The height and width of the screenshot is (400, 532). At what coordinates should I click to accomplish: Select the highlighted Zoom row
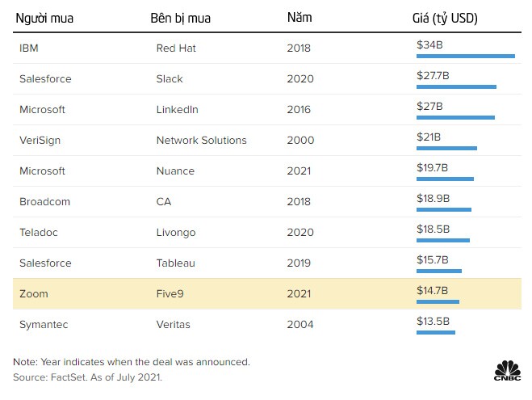click(267, 293)
